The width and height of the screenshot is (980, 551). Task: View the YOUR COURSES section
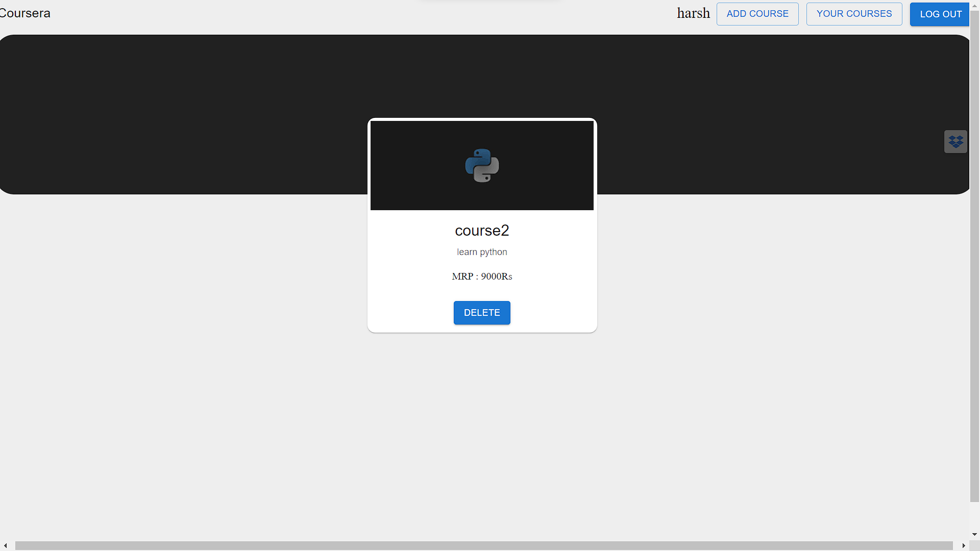pos(854,14)
